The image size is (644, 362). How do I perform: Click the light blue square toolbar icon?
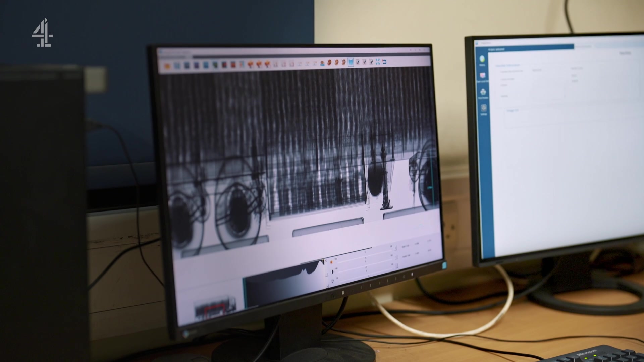(177, 65)
